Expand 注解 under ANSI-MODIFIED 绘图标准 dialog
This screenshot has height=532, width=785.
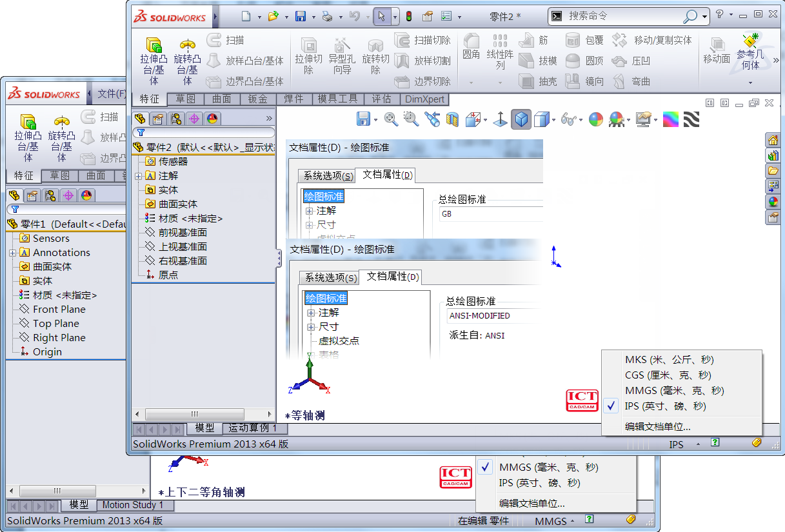click(312, 313)
